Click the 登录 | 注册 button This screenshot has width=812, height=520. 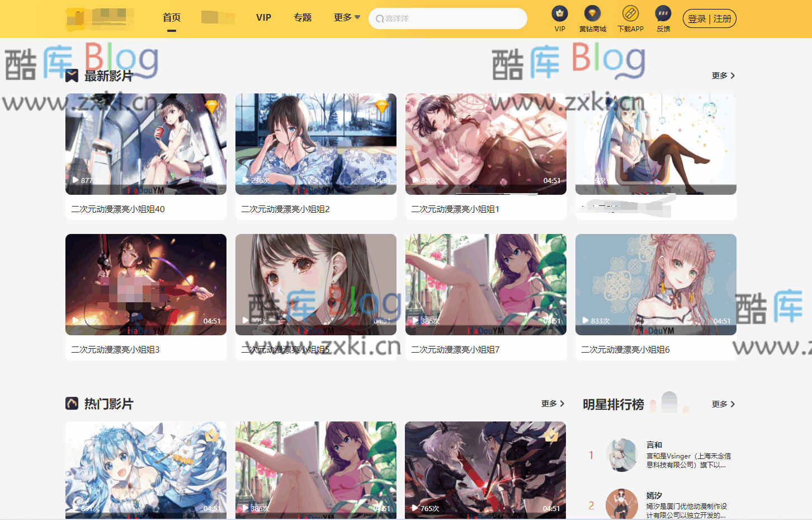coord(709,19)
